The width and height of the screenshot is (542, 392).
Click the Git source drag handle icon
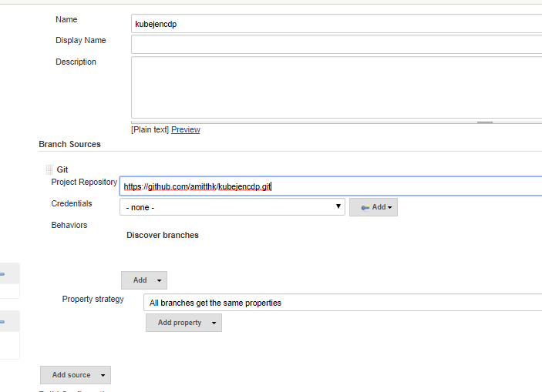49,169
